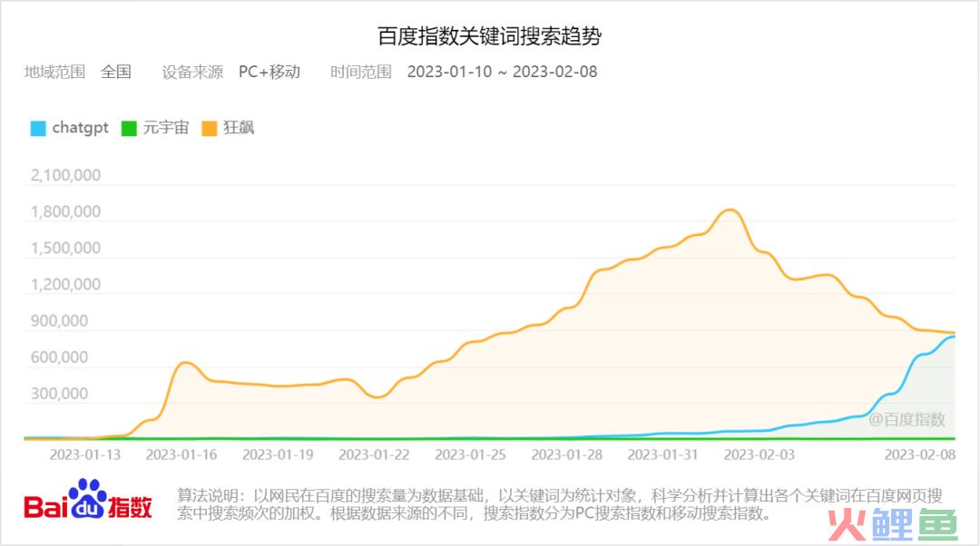Click the PC+移动 device value
980x546 pixels.
(x=269, y=72)
